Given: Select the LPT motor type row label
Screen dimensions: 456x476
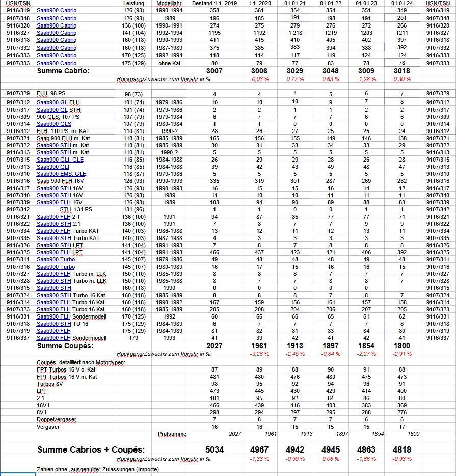Looking at the screenshot, I should coord(42,391).
